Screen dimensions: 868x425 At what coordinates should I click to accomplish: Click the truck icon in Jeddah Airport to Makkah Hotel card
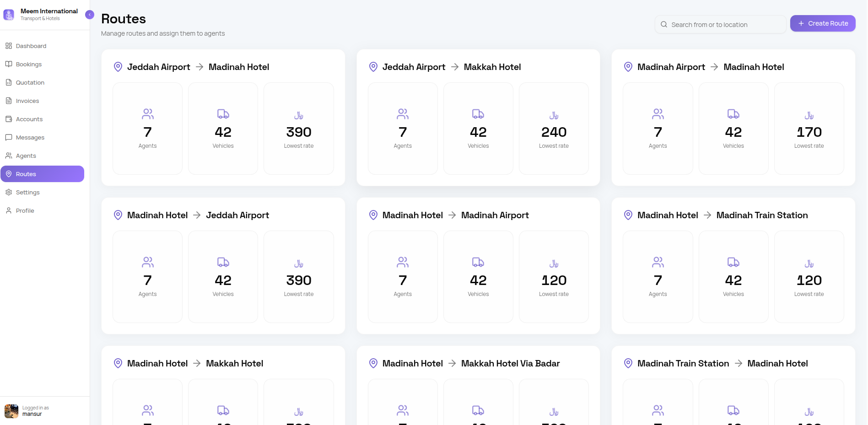pos(478,114)
